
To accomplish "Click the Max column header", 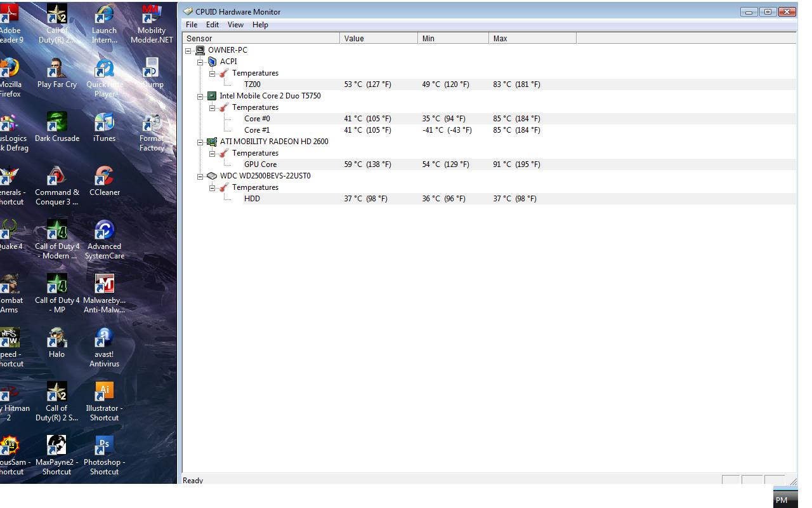I will pos(533,39).
